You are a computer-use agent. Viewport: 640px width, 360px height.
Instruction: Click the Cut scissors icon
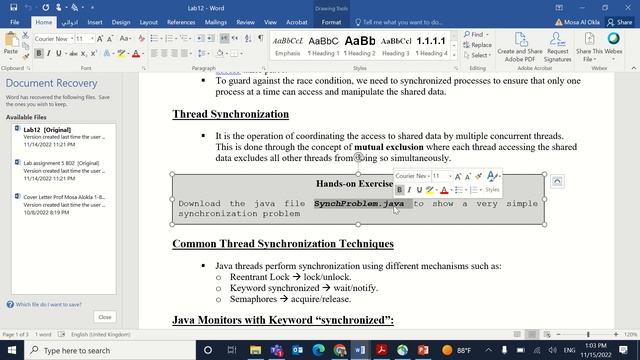point(26,35)
